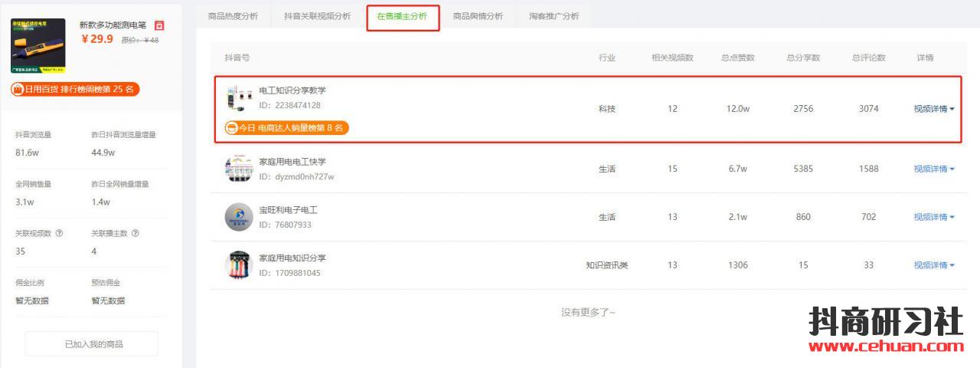Open the product thumbnail of 测电笔
980x368 pixels.
pyautogui.click(x=38, y=45)
